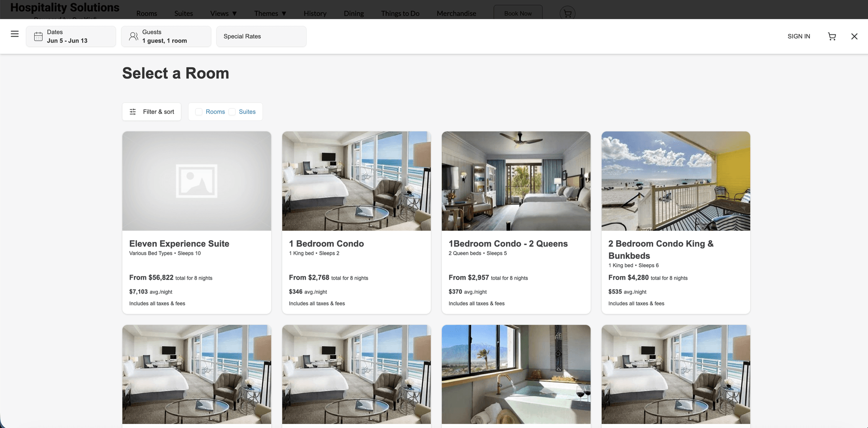The width and height of the screenshot is (868, 428).
Task: Open the shopping cart beside Sign In
Action: [832, 36]
